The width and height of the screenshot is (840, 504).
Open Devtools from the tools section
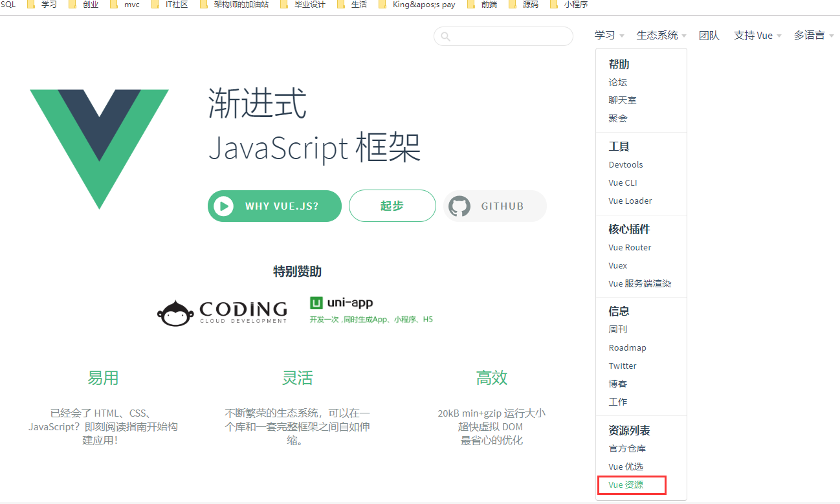(626, 165)
